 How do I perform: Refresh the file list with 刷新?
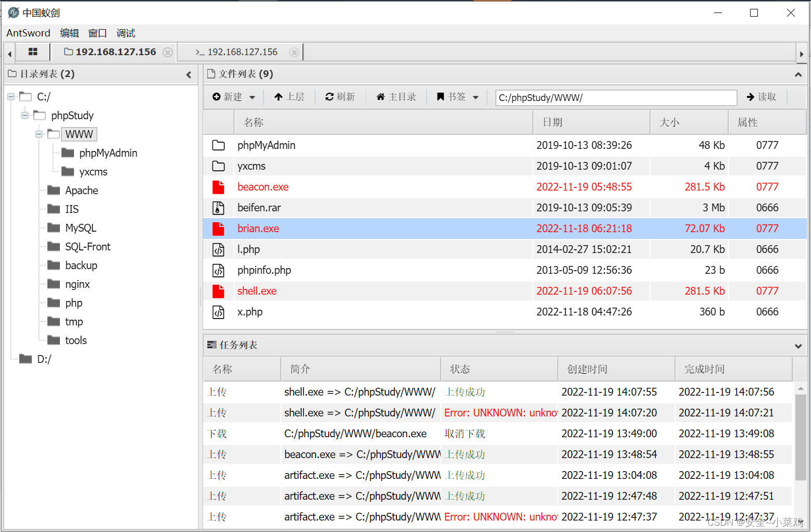(x=340, y=97)
